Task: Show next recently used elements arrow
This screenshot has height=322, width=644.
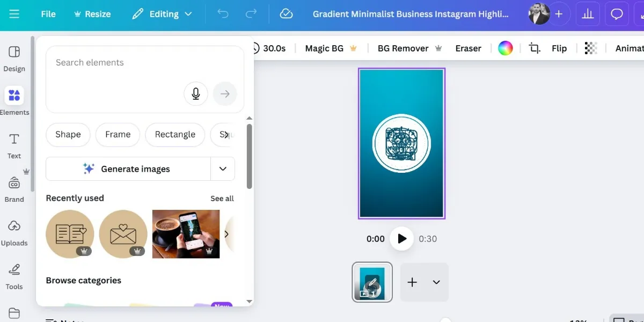Action: pos(226,234)
